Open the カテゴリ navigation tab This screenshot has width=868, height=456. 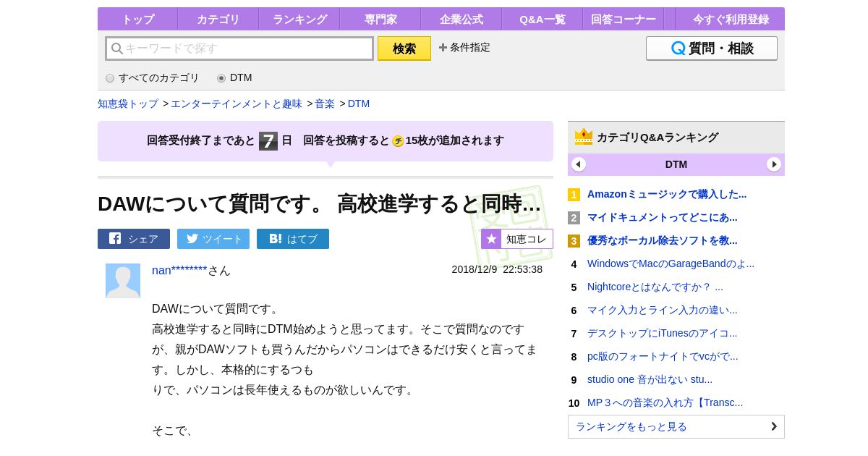218,19
